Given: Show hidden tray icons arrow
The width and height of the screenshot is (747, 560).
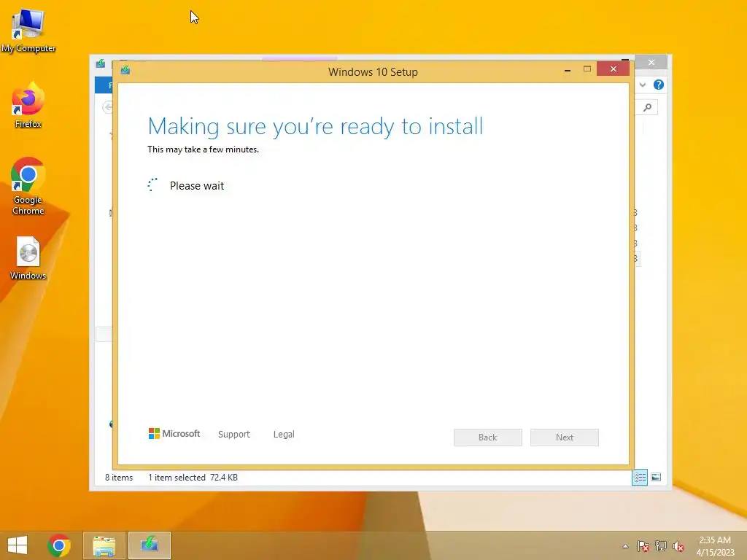Looking at the screenshot, I should coord(625,546).
